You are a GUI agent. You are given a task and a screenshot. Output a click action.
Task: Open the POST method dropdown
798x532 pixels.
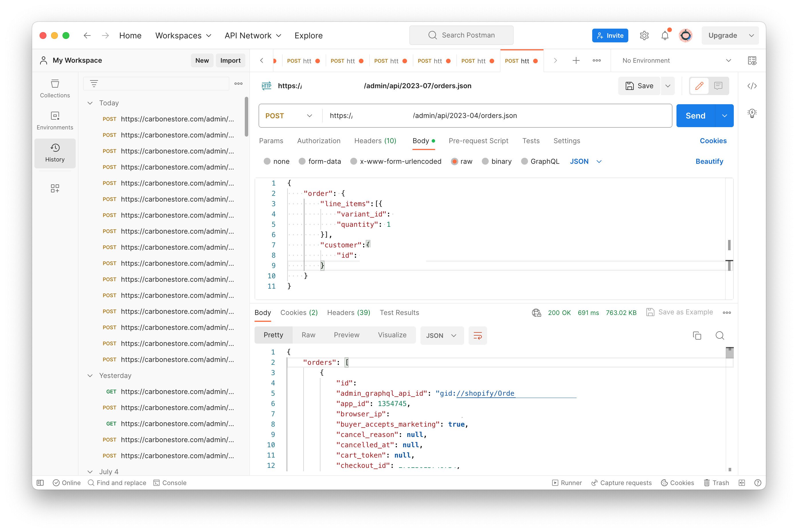pyautogui.click(x=289, y=116)
